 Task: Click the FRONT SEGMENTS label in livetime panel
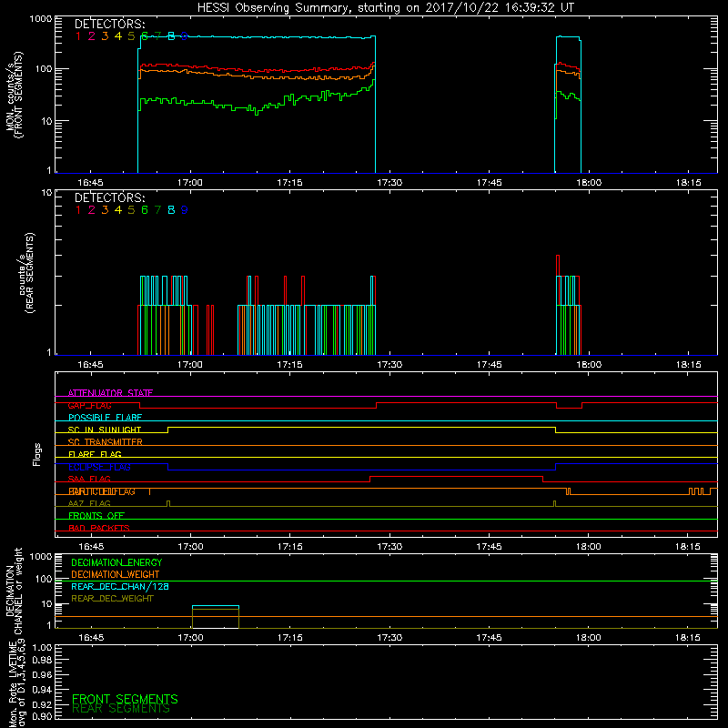125,699
